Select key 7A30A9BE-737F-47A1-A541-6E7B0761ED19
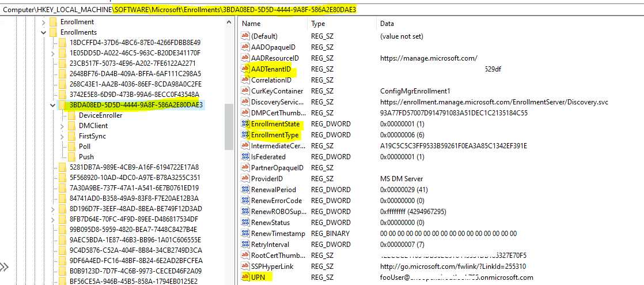The width and height of the screenshot is (644, 285). 134,188
